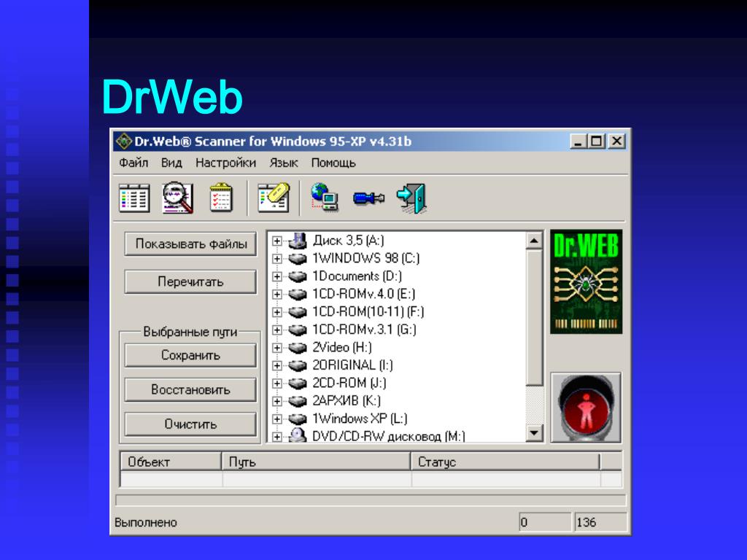
Task: Click the exit door icon
Action: click(411, 198)
